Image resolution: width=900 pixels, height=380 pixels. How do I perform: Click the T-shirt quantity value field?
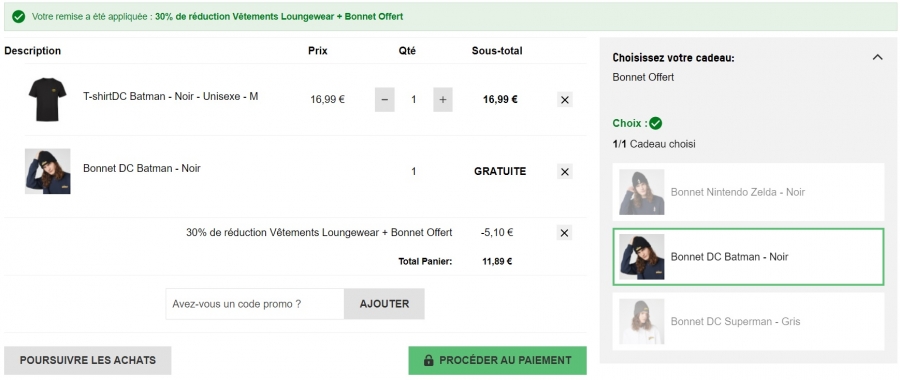tap(414, 100)
